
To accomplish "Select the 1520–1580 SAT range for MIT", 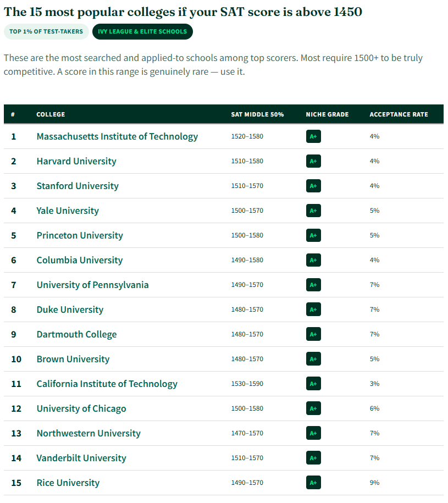I will point(247,137).
